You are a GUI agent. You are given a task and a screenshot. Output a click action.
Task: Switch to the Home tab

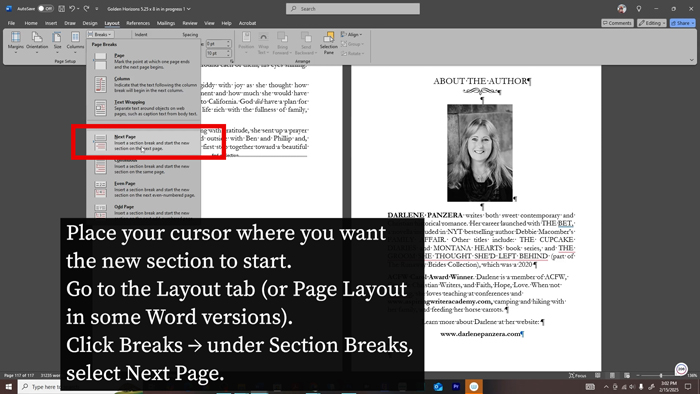(x=31, y=23)
